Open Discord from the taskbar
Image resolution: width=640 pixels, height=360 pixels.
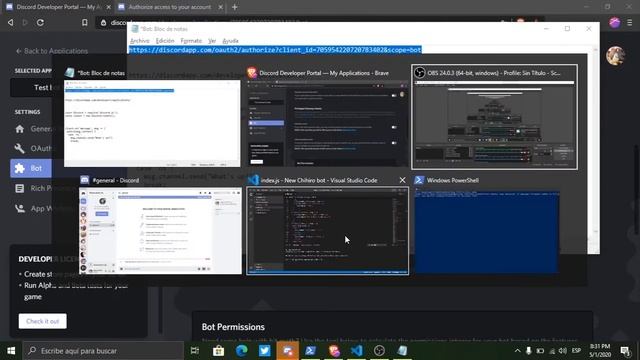(x=287, y=351)
